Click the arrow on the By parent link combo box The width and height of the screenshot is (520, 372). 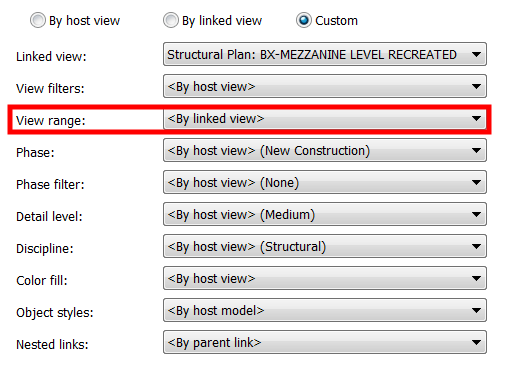(x=476, y=342)
